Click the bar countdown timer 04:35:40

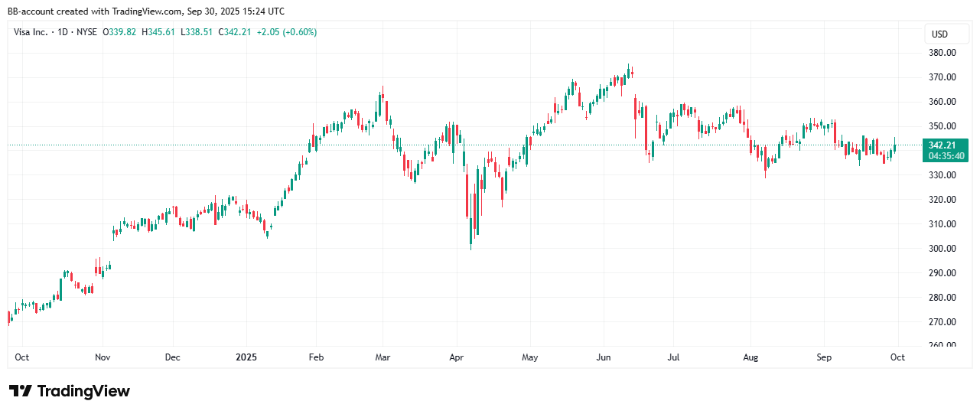click(x=946, y=156)
